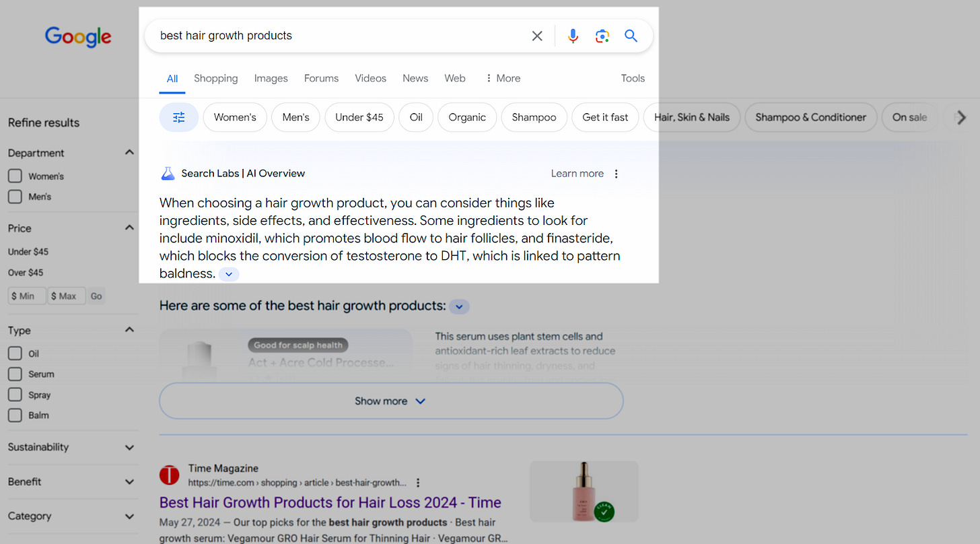The width and height of the screenshot is (980, 544).
Task: Collapse the Price filter section
Action: 129,228
